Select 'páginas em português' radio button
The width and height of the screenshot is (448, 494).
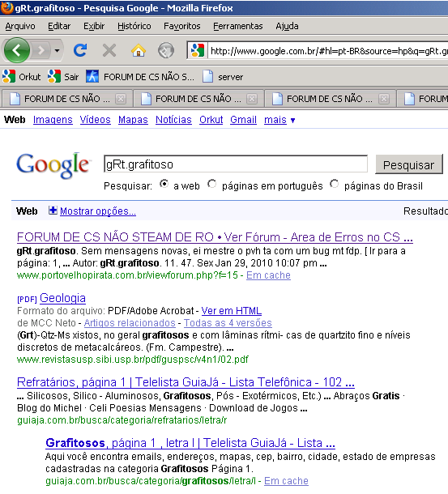(212, 184)
